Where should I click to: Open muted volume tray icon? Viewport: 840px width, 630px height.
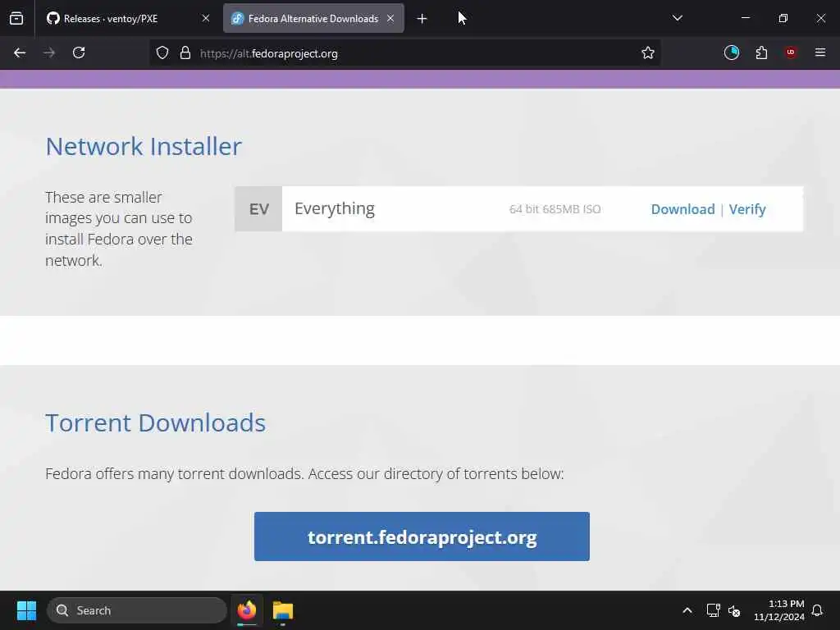click(734, 610)
